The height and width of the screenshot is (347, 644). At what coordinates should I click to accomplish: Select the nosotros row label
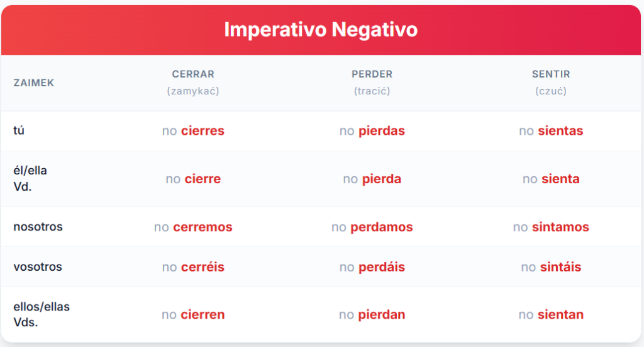(38, 227)
